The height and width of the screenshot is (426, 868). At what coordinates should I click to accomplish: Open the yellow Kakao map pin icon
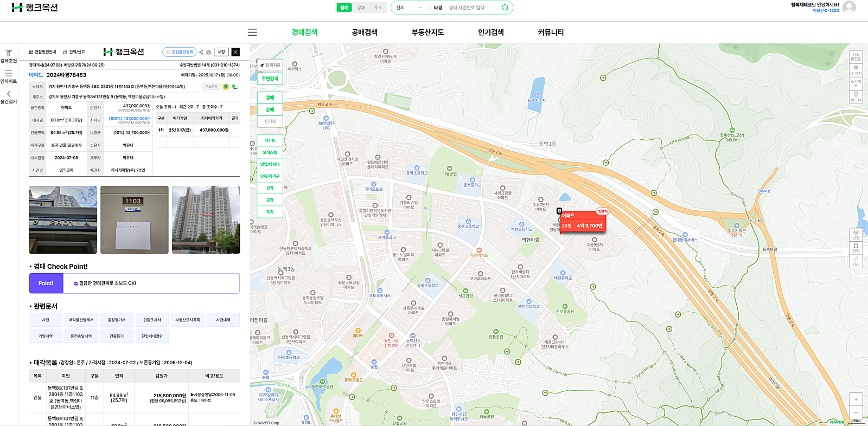(226, 87)
